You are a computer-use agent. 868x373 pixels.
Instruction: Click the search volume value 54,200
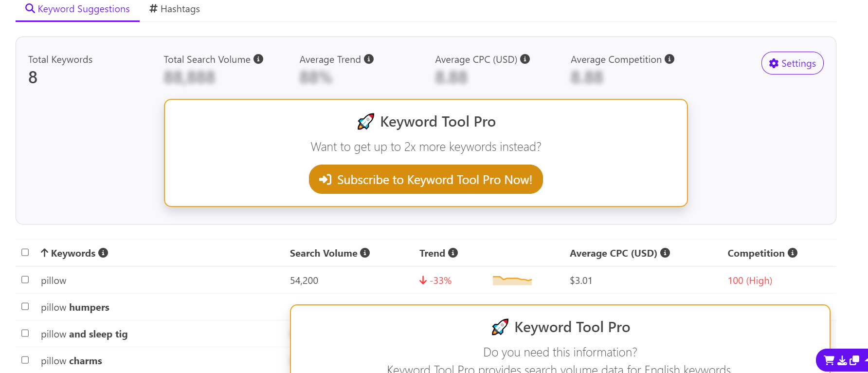pos(304,280)
